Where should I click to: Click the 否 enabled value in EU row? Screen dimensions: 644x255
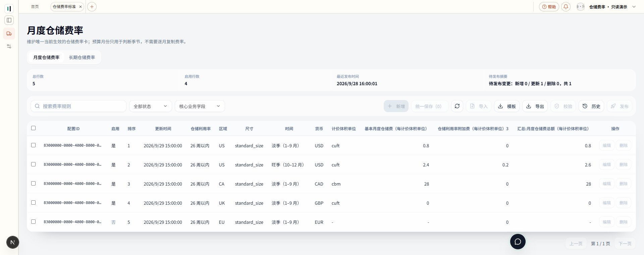pos(113,222)
